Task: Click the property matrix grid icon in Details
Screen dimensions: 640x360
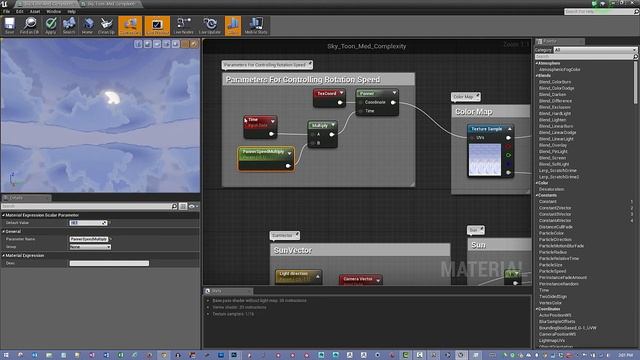Action: [183, 206]
